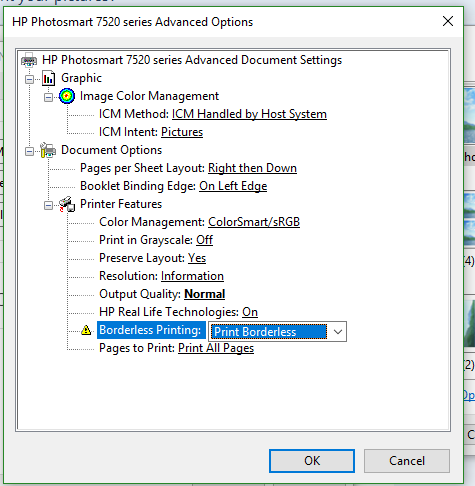
Task: Click the Pages per Sheet Layout label
Action: click(143, 168)
